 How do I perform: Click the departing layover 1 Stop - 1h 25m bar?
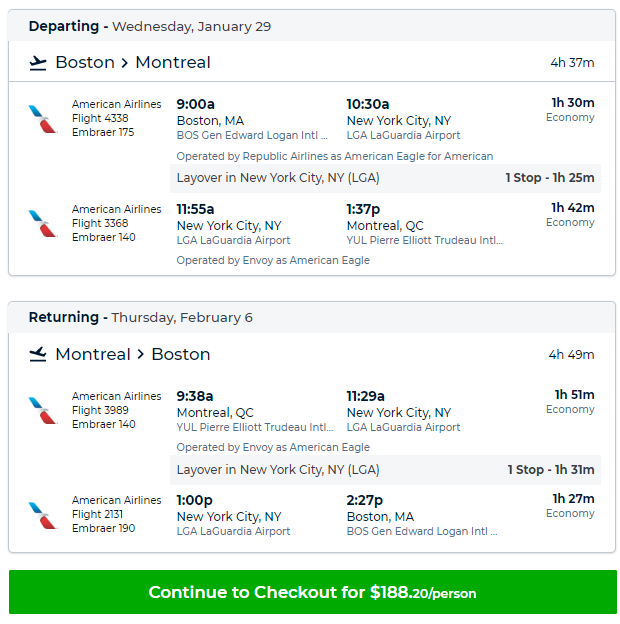pos(385,178)
